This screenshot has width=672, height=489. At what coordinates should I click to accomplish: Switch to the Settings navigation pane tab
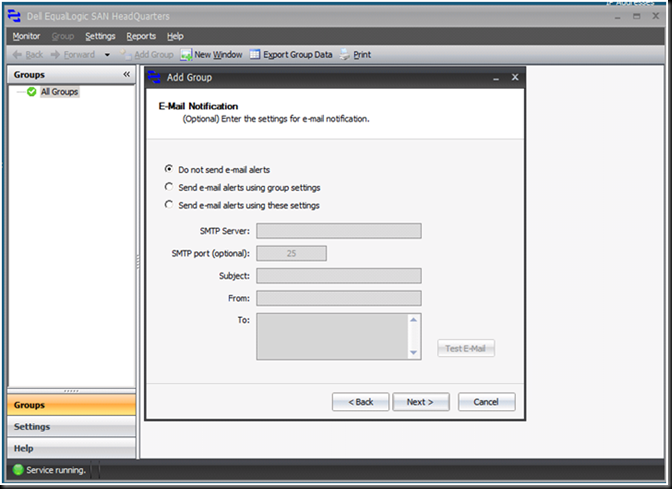[72, 427]
